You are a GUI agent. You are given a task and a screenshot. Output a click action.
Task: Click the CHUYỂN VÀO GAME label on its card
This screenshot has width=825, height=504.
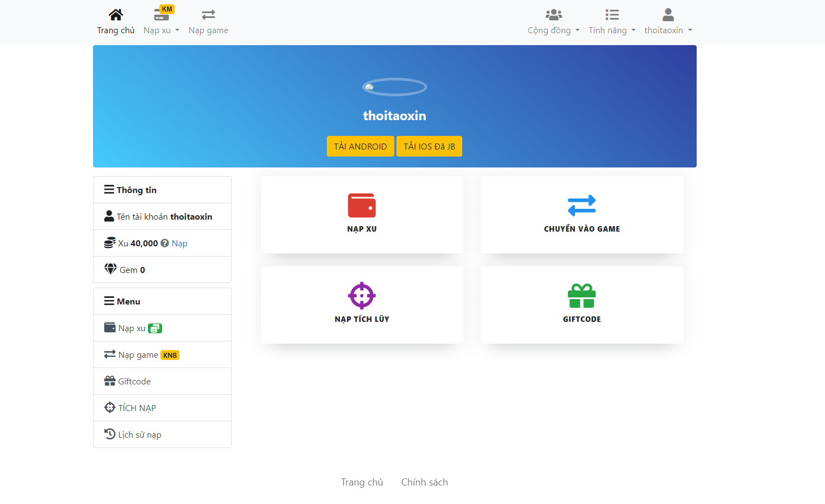tap(582, 229)
